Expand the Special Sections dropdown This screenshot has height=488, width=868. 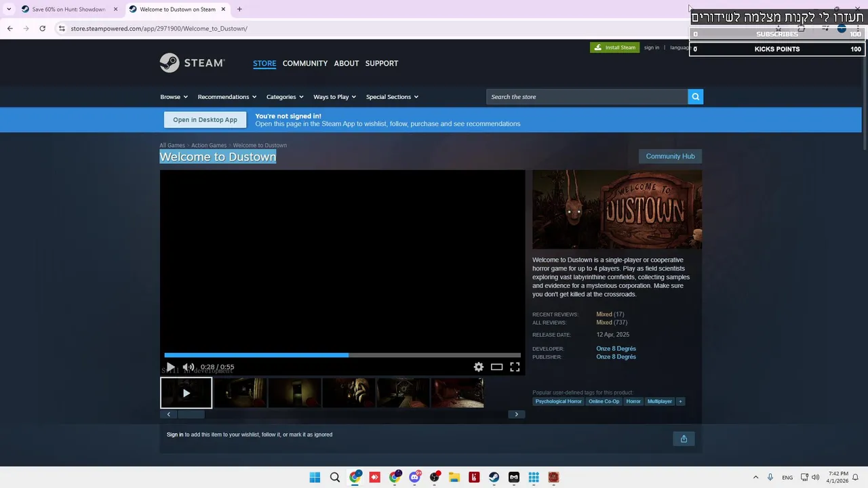coord(392,97)
